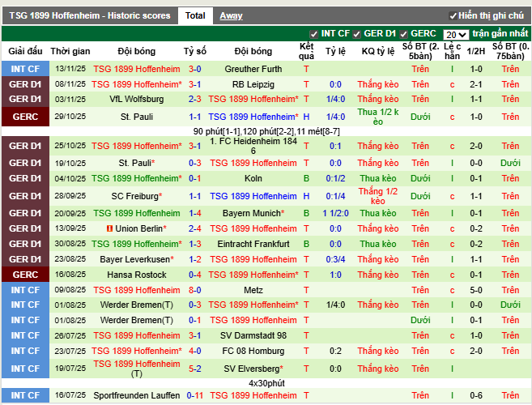
Task: Select VfL Wolfsburg in the 03/11/25 row
Action: pos(136,99)
